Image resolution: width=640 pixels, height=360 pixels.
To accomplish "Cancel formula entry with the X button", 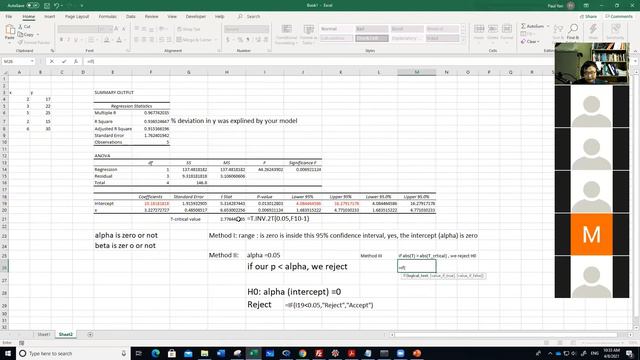I will (x=52, y=61).
